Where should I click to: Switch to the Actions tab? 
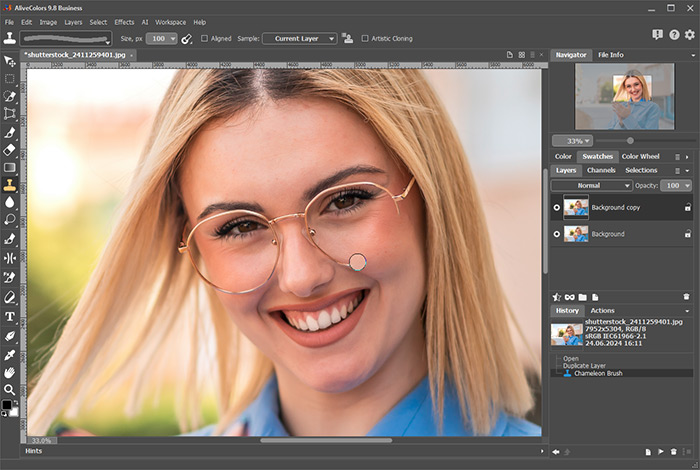[x=602, y=310]
